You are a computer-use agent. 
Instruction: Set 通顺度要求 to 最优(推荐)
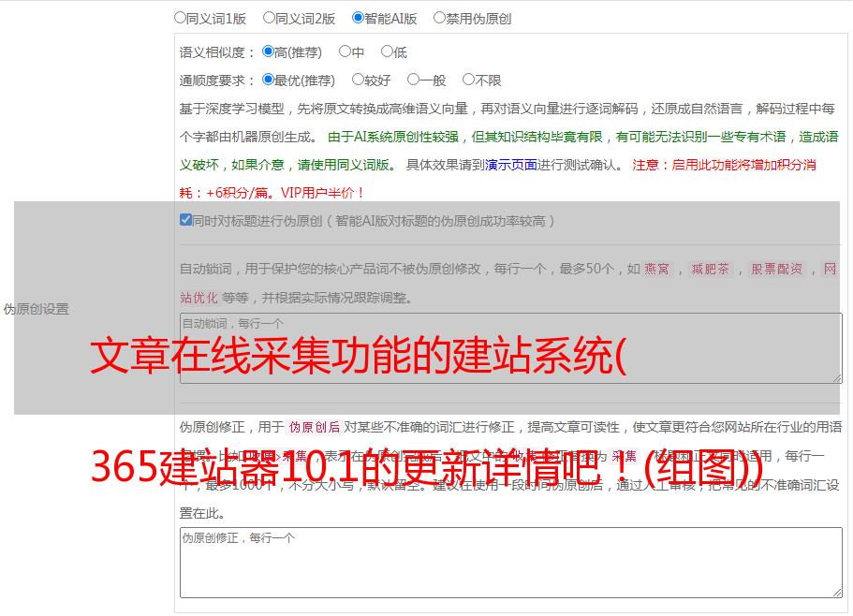point(268,80)
